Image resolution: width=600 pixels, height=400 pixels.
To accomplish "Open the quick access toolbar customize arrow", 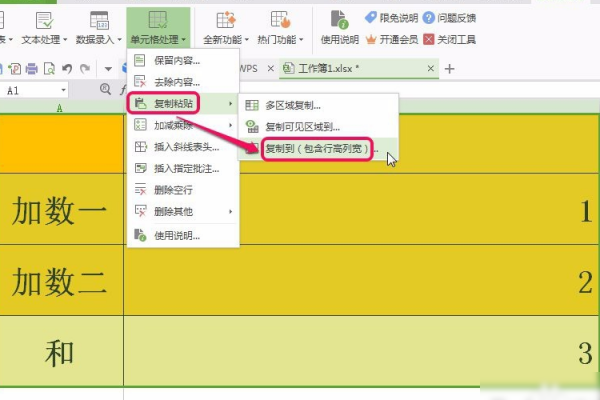I will [108, 69].
